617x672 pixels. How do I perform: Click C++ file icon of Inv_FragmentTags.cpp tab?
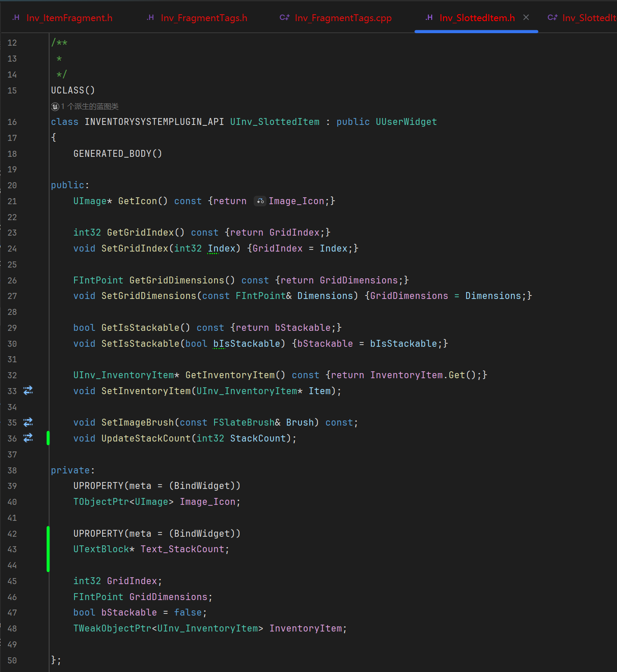coord(284,18)
